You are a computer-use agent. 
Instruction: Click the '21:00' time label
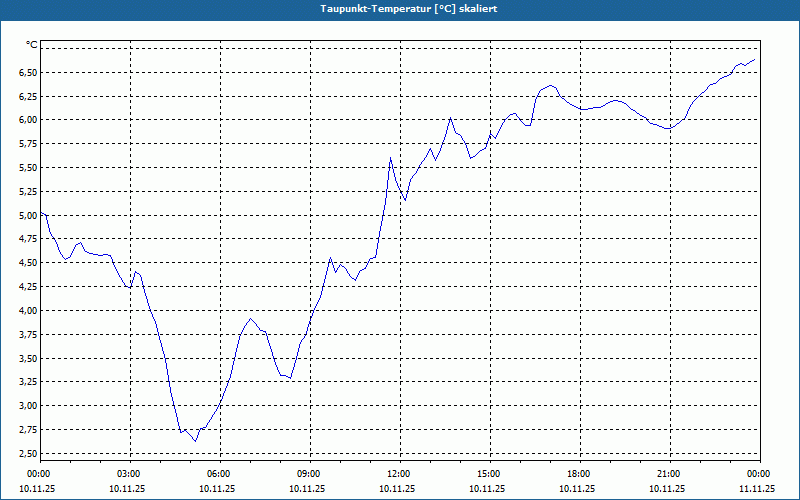(670, 474)
